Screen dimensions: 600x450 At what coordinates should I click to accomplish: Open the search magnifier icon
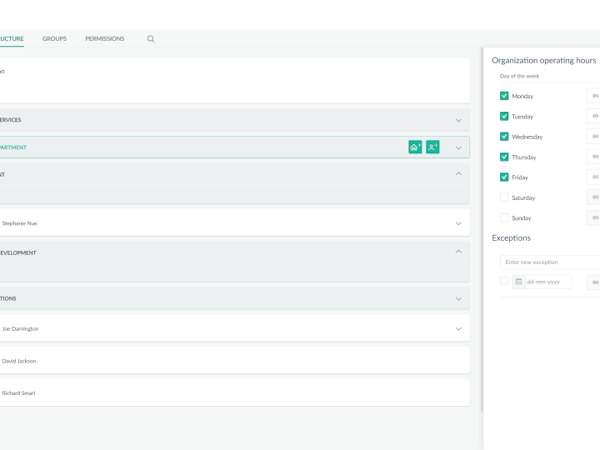click(x=151, y=39)
